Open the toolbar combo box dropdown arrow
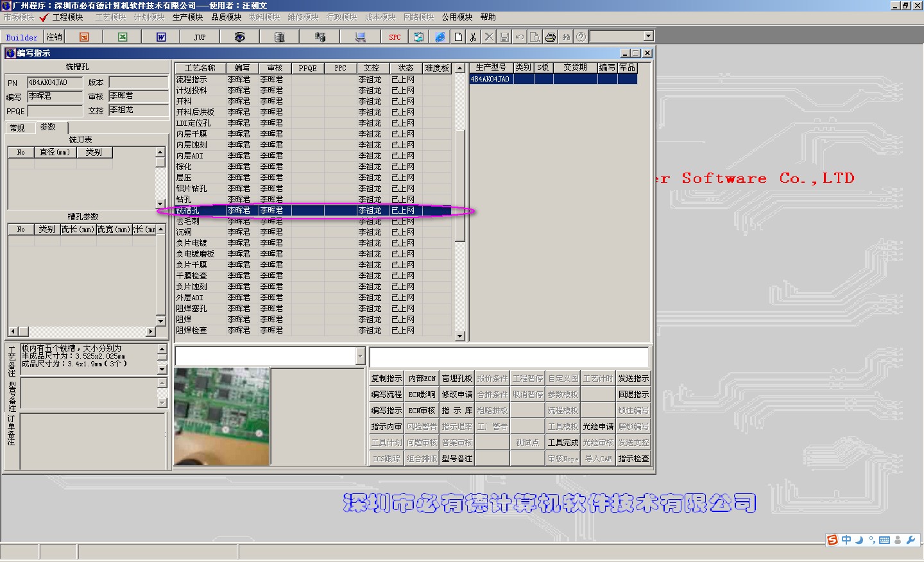The image size is (924, 562). coord(648,37)
